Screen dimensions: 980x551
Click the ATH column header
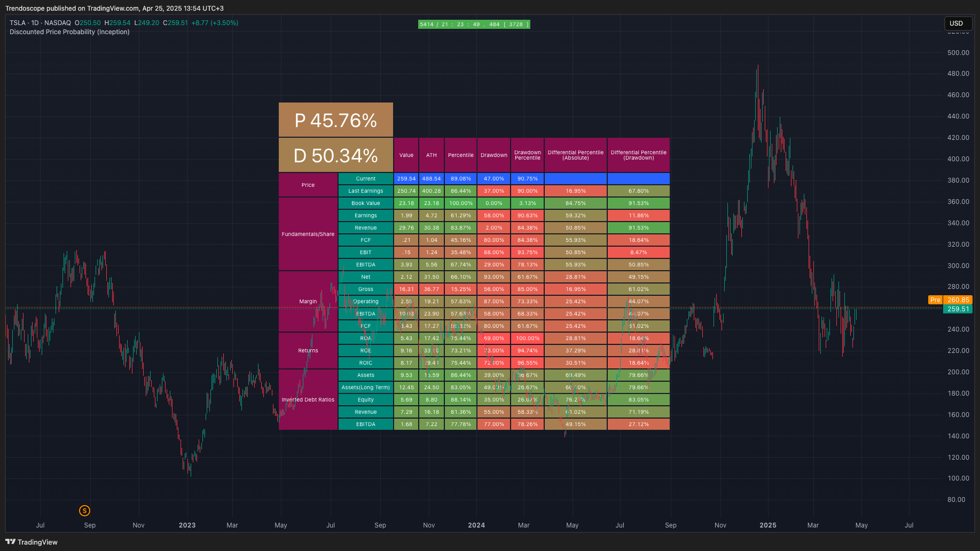pos(432,155)
